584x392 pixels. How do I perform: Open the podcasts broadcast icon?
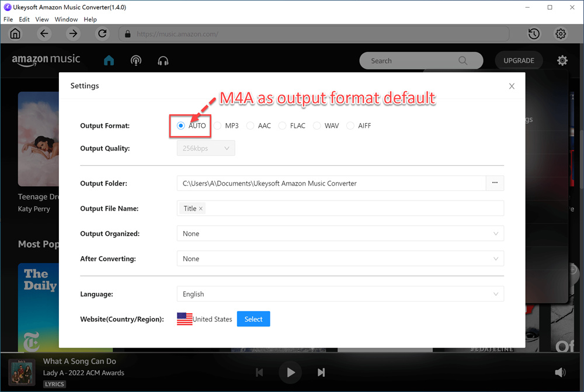pos(136,60)
